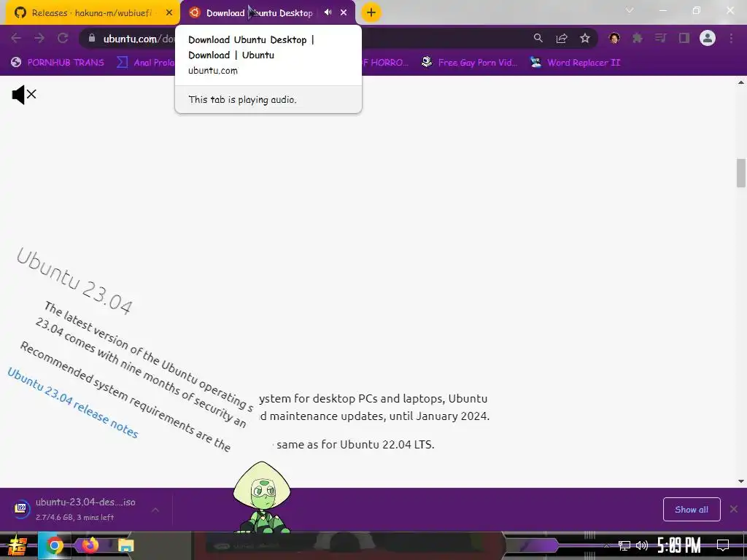
Task: Share this page using the share icon
Action: point(562,39)
